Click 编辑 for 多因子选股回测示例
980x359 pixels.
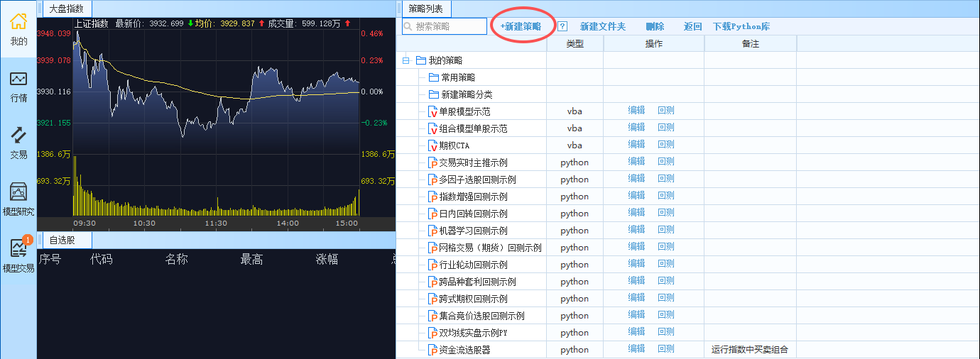(x=636, y=178)
